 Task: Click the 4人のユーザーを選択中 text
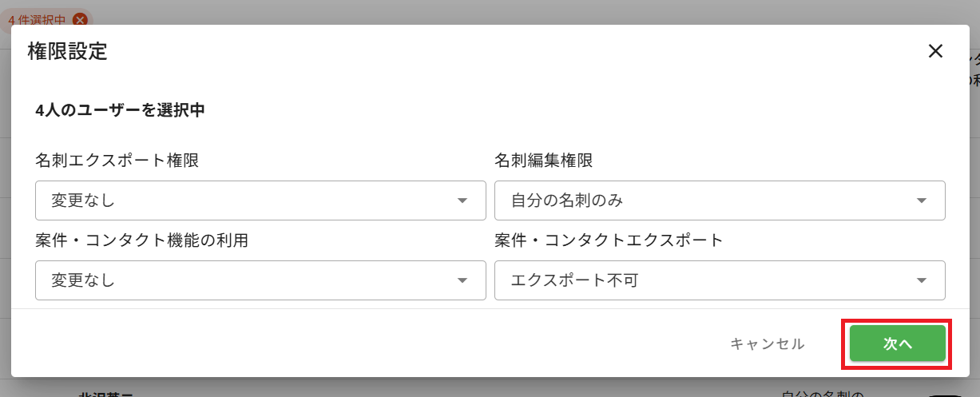tap(121, 110)
